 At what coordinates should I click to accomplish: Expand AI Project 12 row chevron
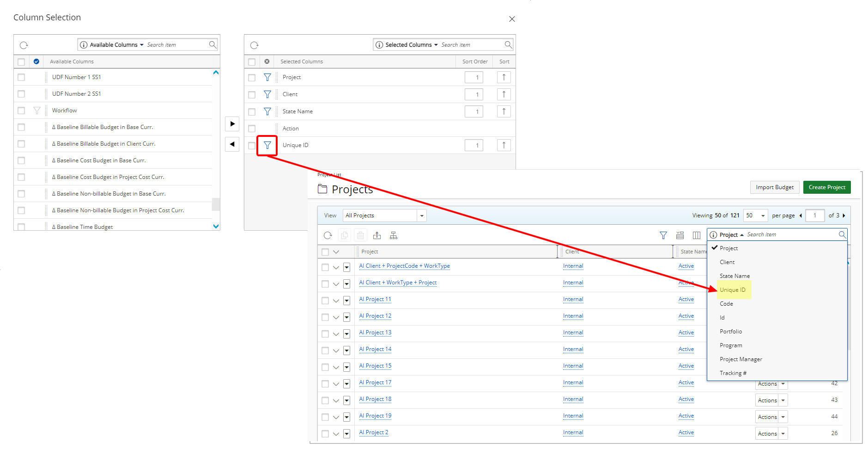click(336, 317)
